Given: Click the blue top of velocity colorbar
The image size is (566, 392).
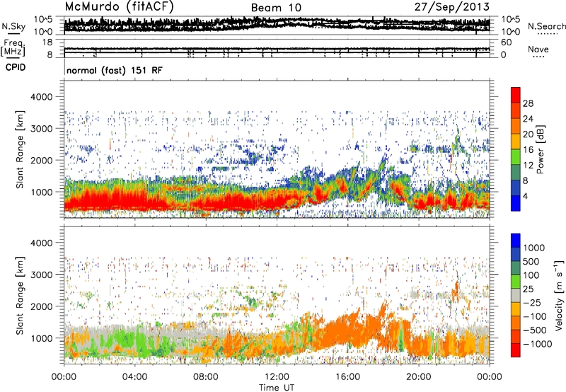Looking at the screenshot, I should coord(516,241).
